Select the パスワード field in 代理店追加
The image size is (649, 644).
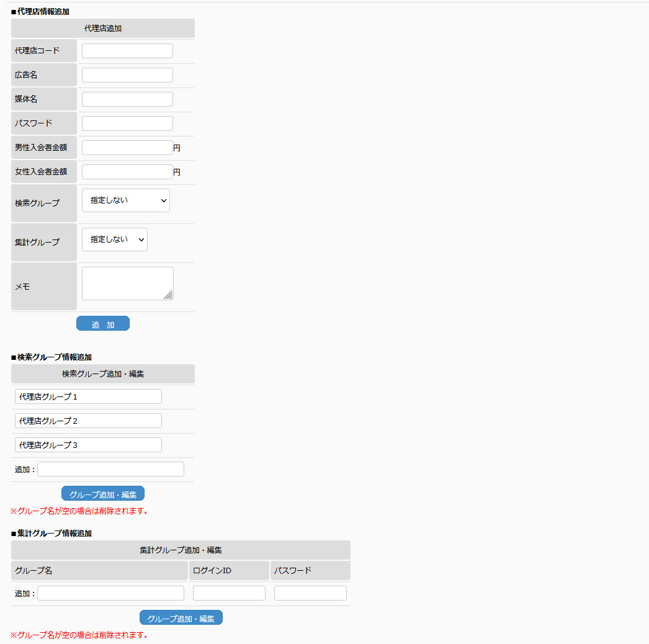click(x=127, y=123)
